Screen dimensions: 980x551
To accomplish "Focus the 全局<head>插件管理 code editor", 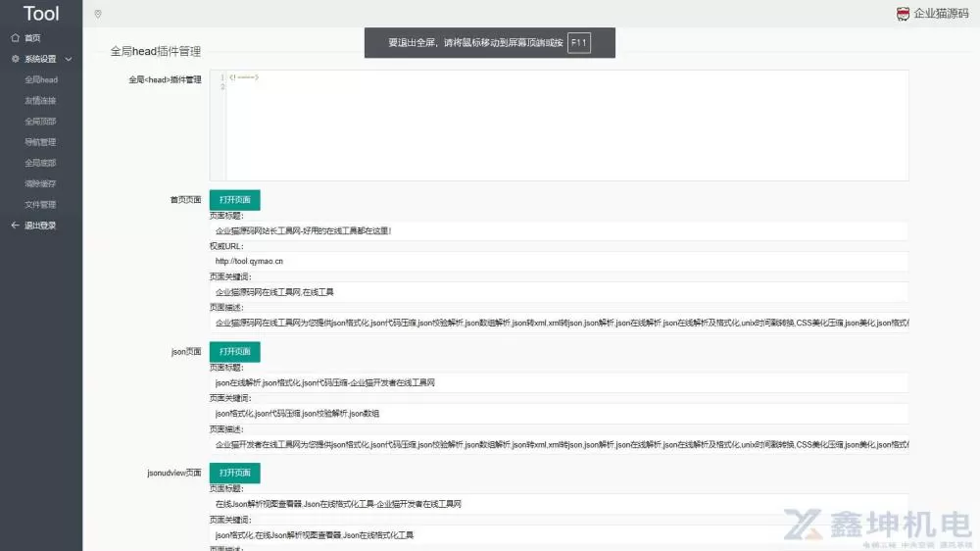I will pyautogui.click(x=559, y=125).
